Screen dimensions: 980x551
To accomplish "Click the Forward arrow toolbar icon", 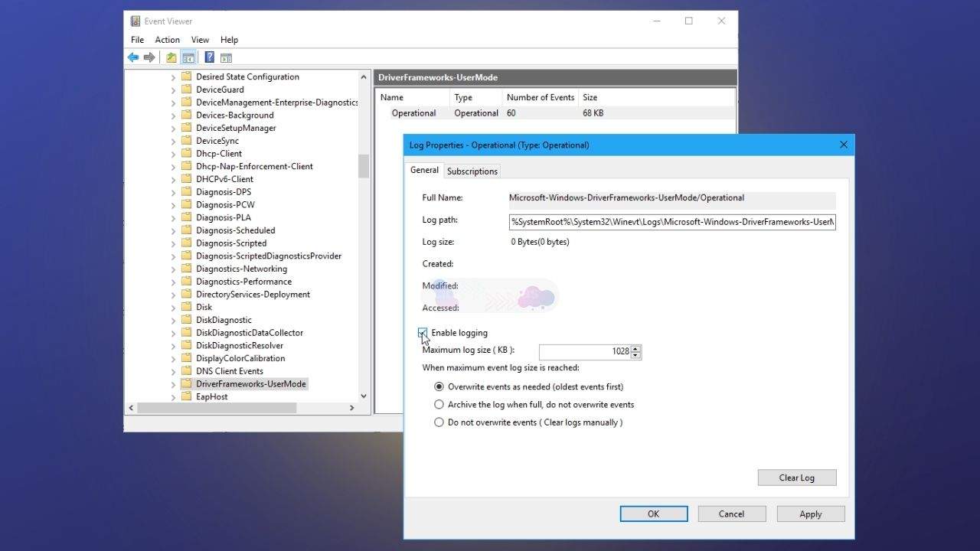I will pyautogui.click(x=149, y=57).
